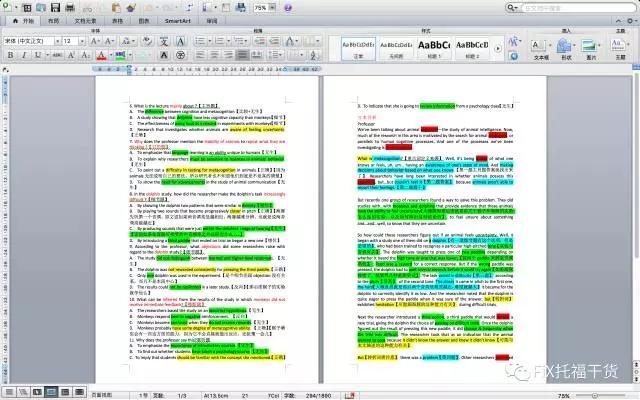Image resolution: width=640 pixels, height=400 pixels.
Task: Open the Media Browser icon
Action: pos(241,7)
